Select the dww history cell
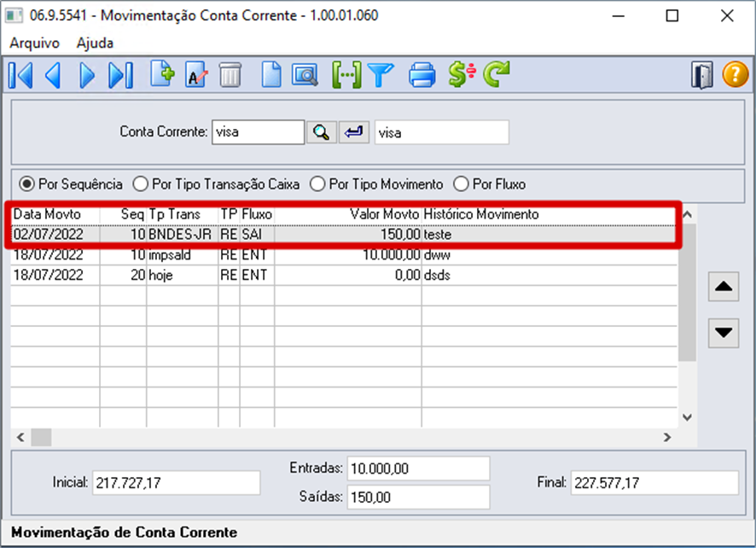Screen dimensions: 756x548 tap(550, 254)
